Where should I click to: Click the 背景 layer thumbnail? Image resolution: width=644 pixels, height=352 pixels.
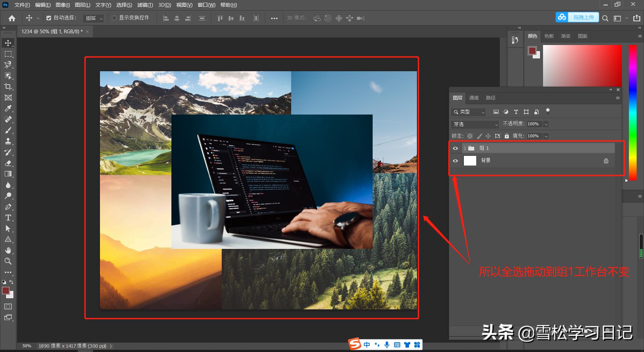(x=470, y=161)
